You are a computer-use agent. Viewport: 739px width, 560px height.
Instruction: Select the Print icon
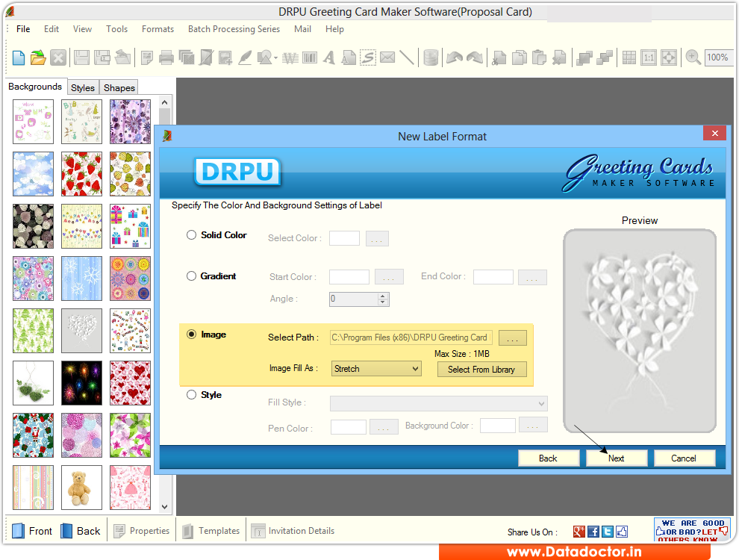point(166,57)
